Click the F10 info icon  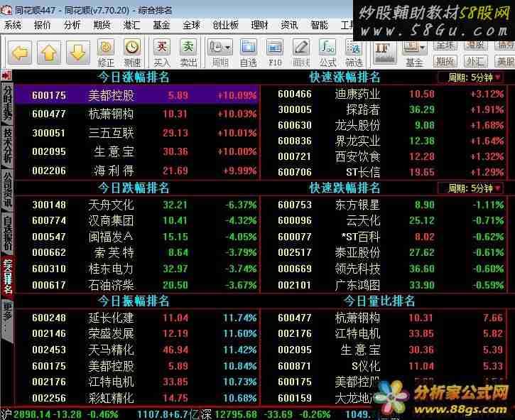275,53
